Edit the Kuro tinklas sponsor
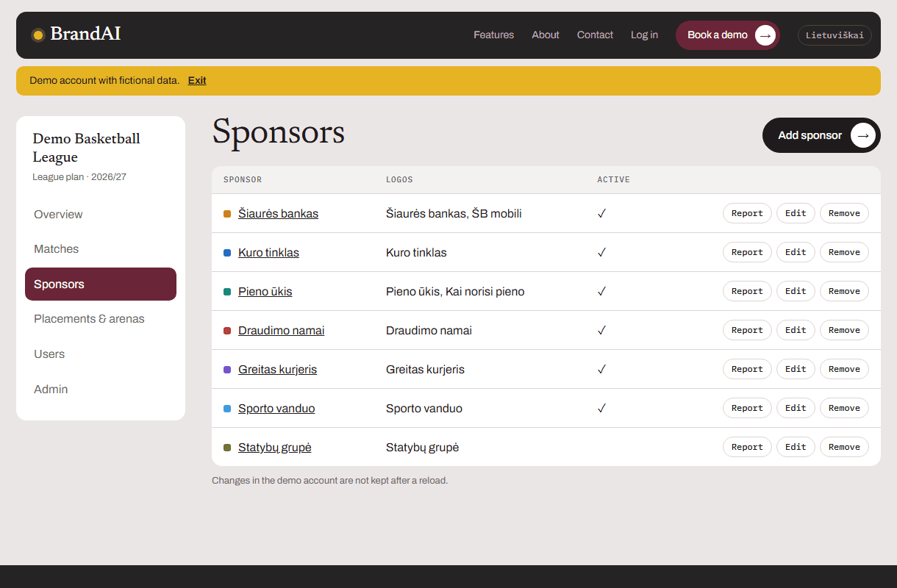Viewport: 897px width, 588px height. (796, 252)
